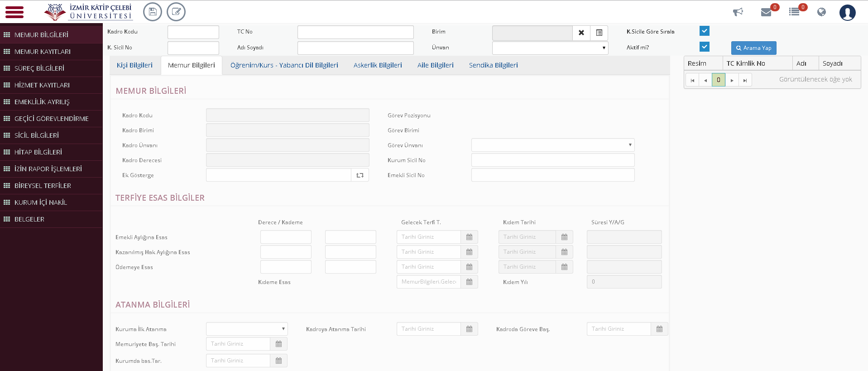Focus the Kadro Kodu search field
Image resolution: width=868 pixels, height=371 pixels.
pos(193,32)
